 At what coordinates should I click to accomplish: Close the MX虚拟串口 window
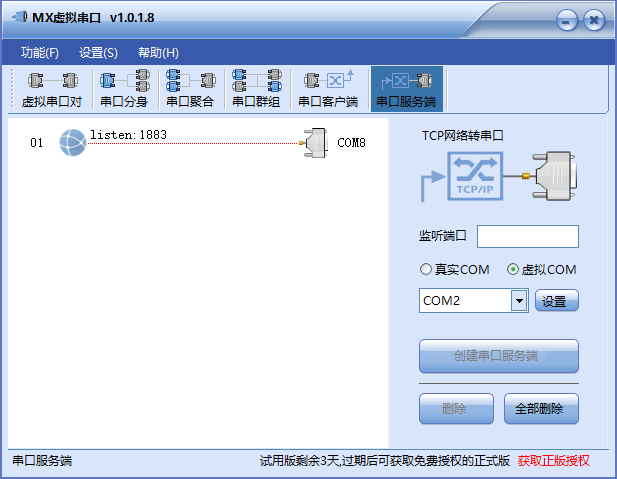tap(594, 20)
